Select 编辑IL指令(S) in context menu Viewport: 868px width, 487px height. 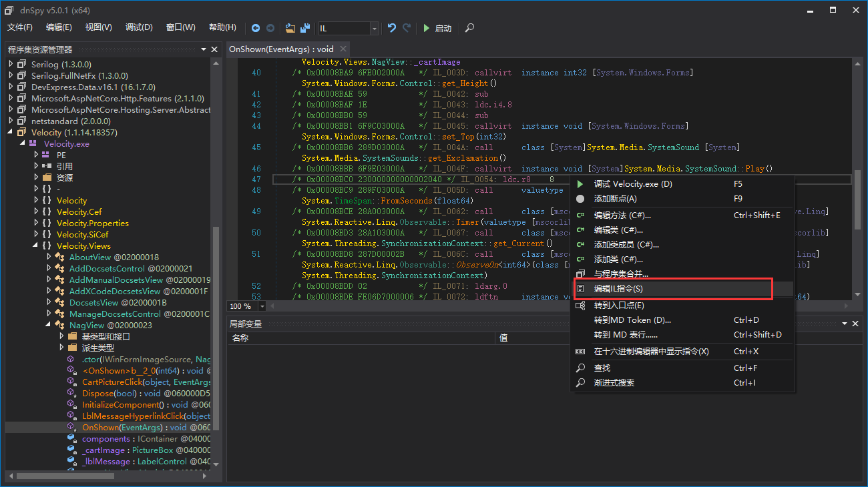point(618,289)
